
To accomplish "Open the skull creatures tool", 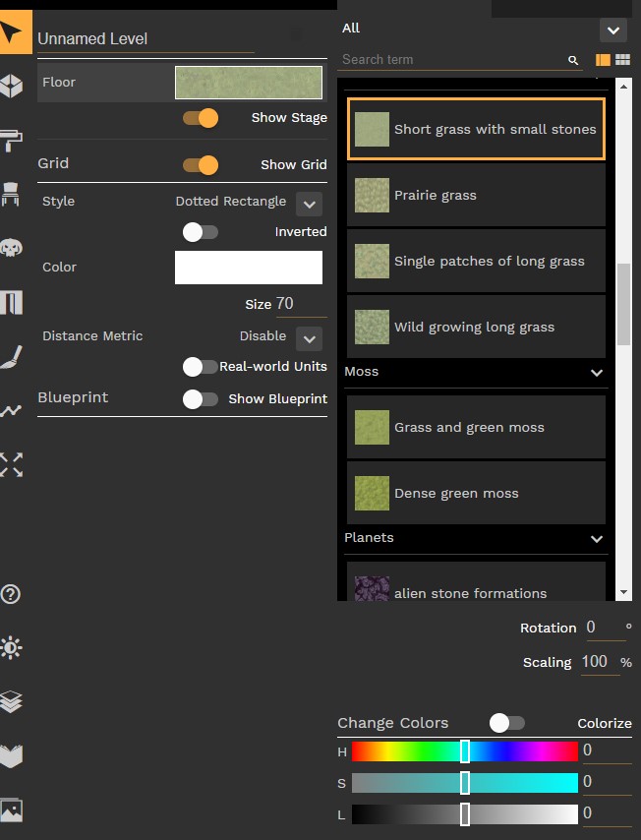I will [x=12, y=247].
